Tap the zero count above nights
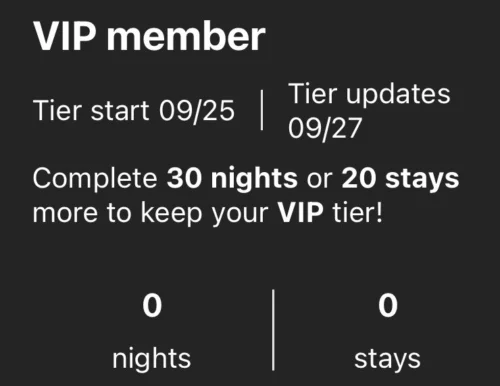 coord(152,306)
